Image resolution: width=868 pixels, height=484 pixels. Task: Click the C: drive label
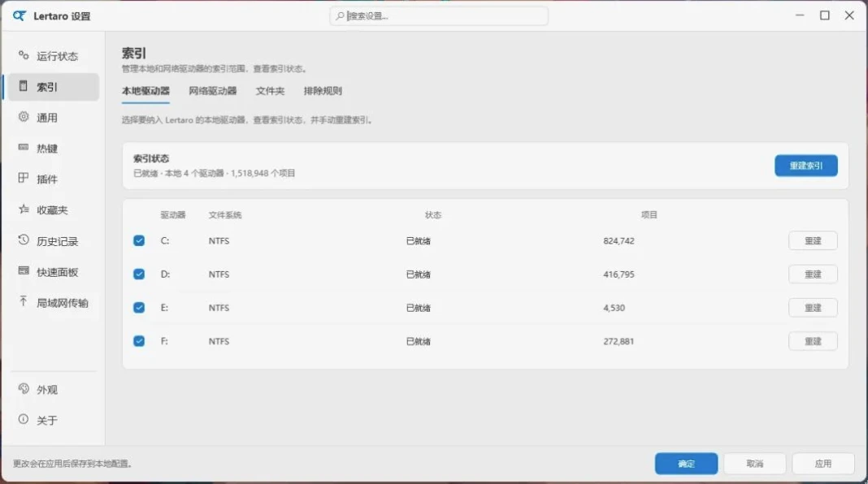165,240
